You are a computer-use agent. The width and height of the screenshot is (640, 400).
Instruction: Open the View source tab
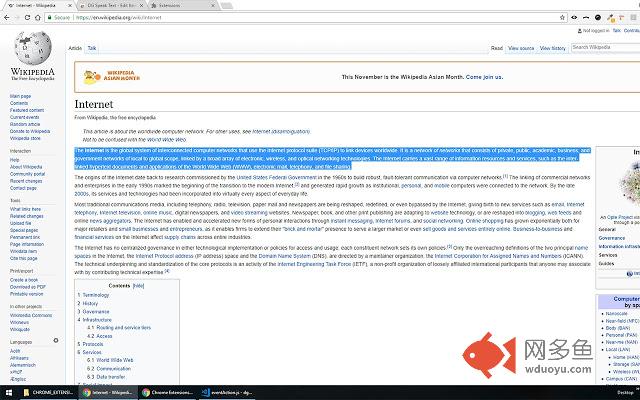(x=521, y=48)
